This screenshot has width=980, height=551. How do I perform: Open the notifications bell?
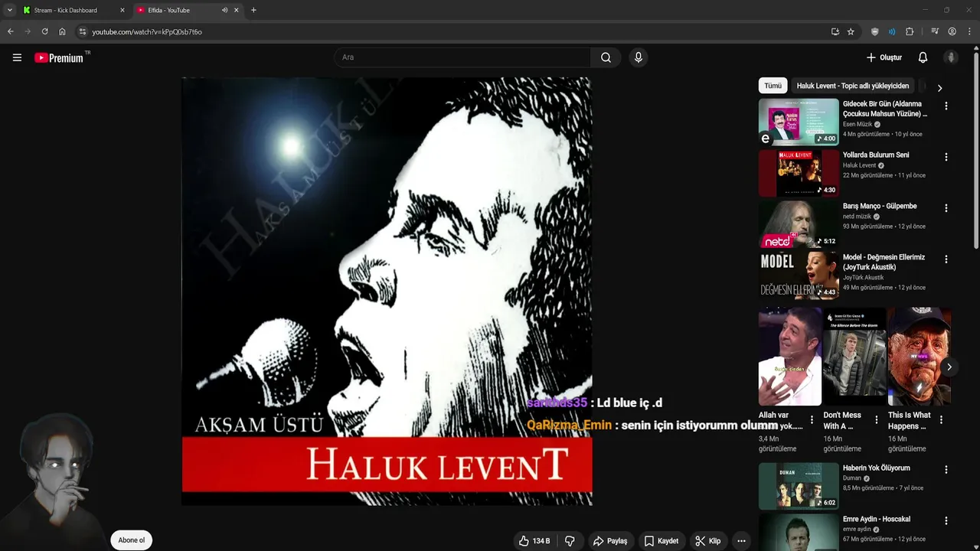923,57
